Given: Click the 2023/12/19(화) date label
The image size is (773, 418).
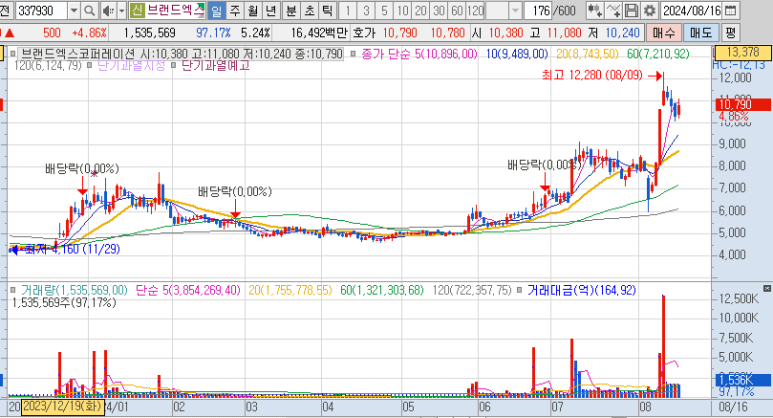Looking at the screenshot, I should (63, 407).
